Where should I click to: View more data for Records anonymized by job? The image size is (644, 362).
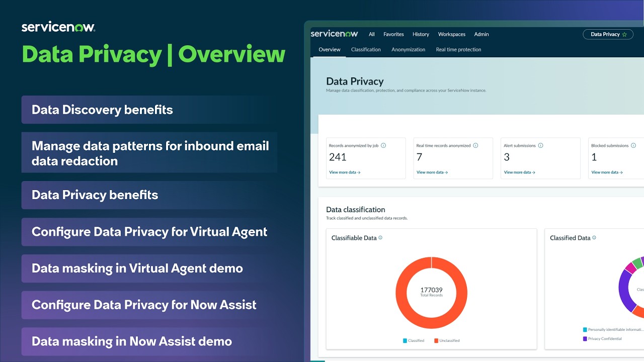pyautogui.click(x=345, y=172)
